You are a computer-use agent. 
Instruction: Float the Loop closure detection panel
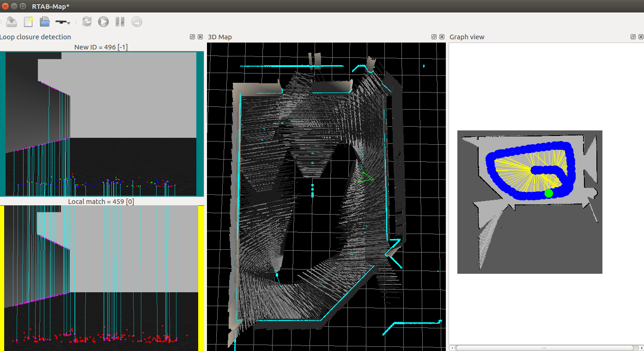pyautogui.click(x=193, y=37)
